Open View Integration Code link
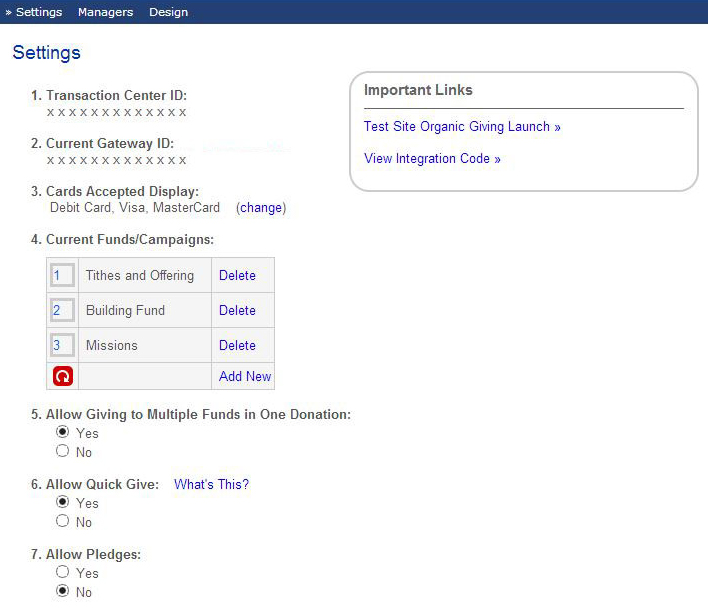Viewport: 708px width, 609px height. [432, 158]
